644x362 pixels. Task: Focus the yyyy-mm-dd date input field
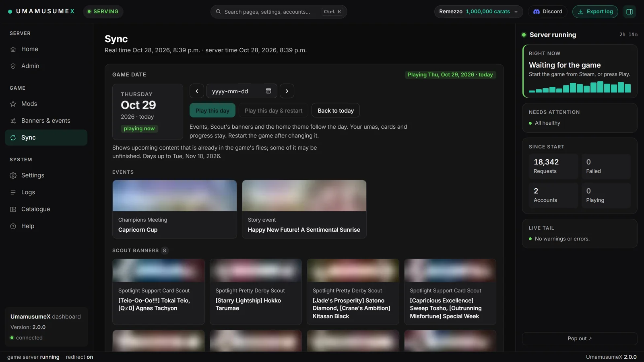(x=242, y=91)
